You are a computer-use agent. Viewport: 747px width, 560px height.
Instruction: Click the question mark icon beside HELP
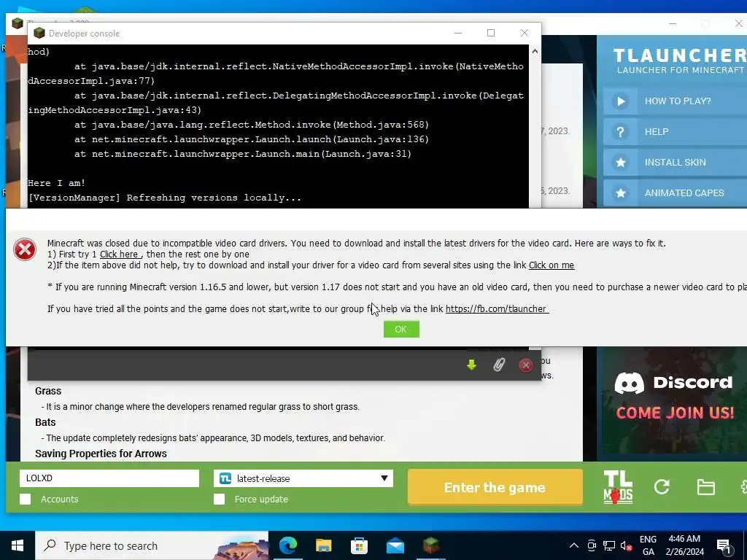(620, 132)
